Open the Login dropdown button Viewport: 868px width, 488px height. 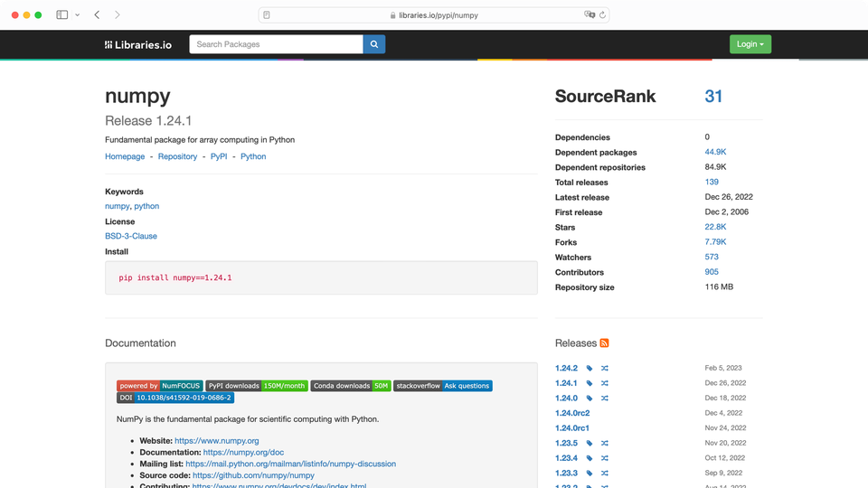(x=750, y=44)
